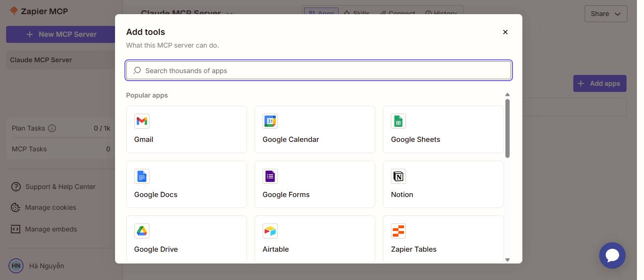Image resolution: width=644 pixels, height=280 pixels.
Task: Pick the Google Sheets icon
Action: [398, 121]
